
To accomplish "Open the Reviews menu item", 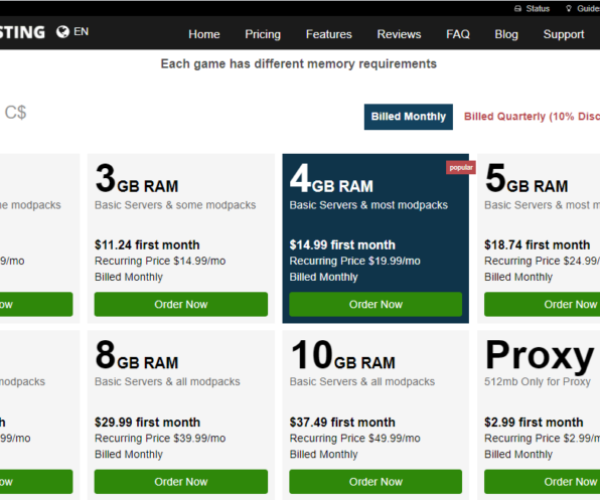I will [399, 34].
